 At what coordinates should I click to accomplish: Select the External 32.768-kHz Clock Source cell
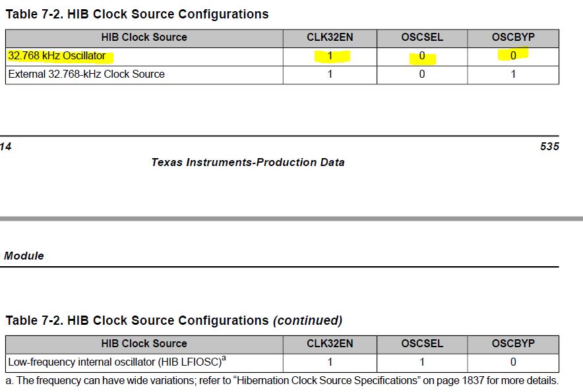(86, 74)
